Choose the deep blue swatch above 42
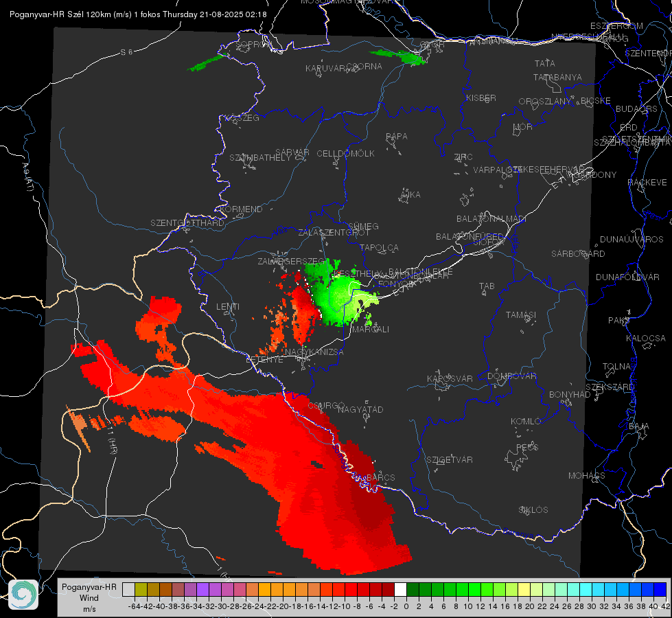 coord(660,589)
